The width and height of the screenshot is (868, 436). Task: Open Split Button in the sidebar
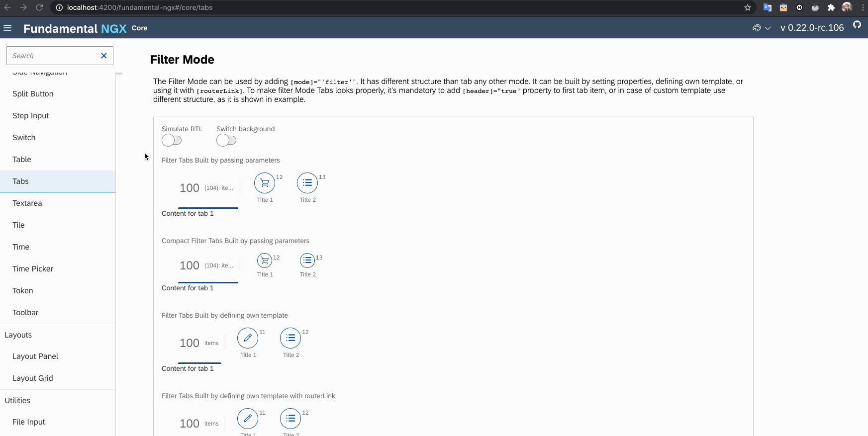[58, 93]
